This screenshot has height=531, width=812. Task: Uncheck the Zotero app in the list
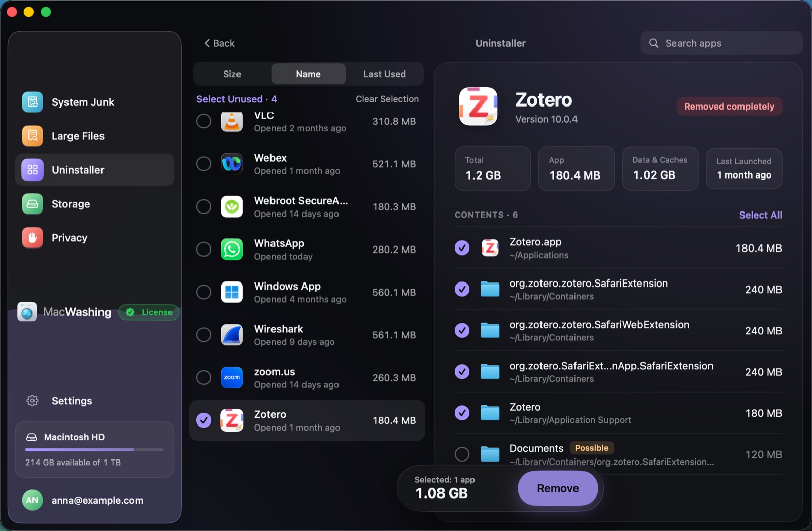[204, 420]
